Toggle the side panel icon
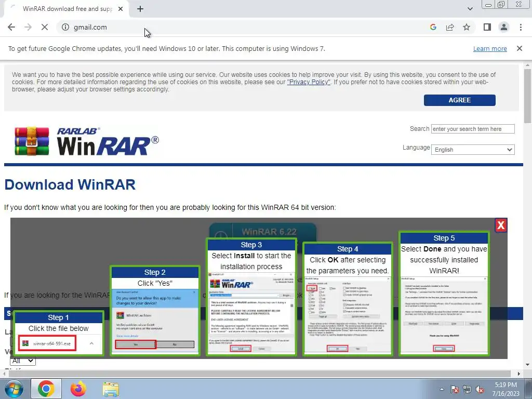This screenshot has height=399, width=532. pyautogui.click(x=487, y=27)
